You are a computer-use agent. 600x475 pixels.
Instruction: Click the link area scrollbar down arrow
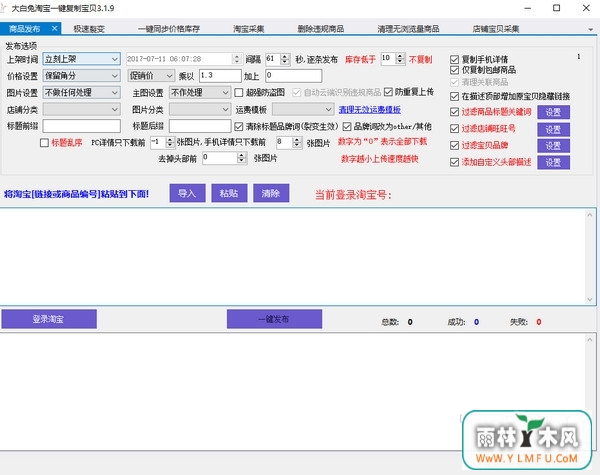tap(590, 299)
